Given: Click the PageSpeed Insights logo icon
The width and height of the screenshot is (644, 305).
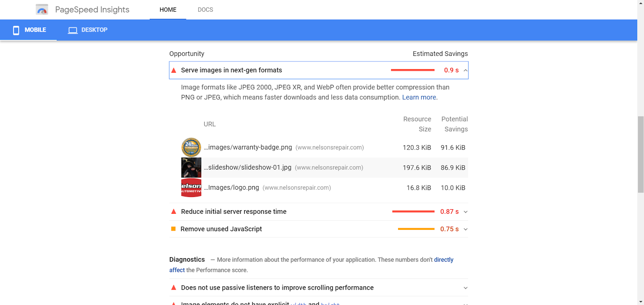Looking at the screenshot, I should [x=42, y=10].
